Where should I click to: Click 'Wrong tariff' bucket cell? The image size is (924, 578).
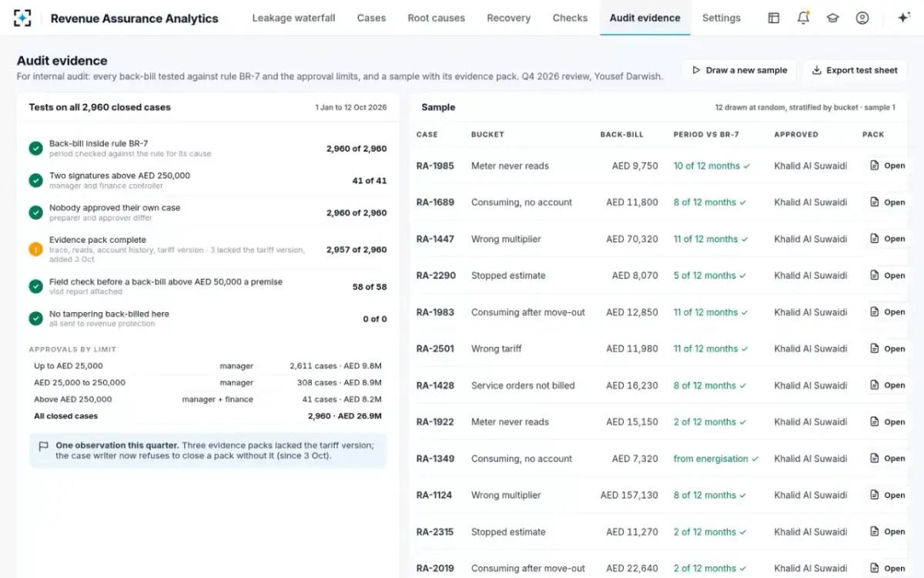tap(497, 348)
